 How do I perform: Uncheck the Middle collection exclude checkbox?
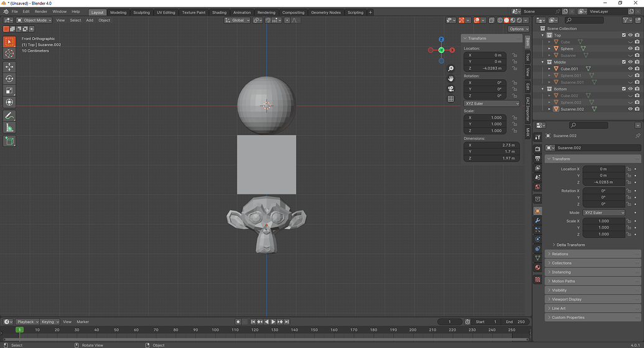point(624,62)
